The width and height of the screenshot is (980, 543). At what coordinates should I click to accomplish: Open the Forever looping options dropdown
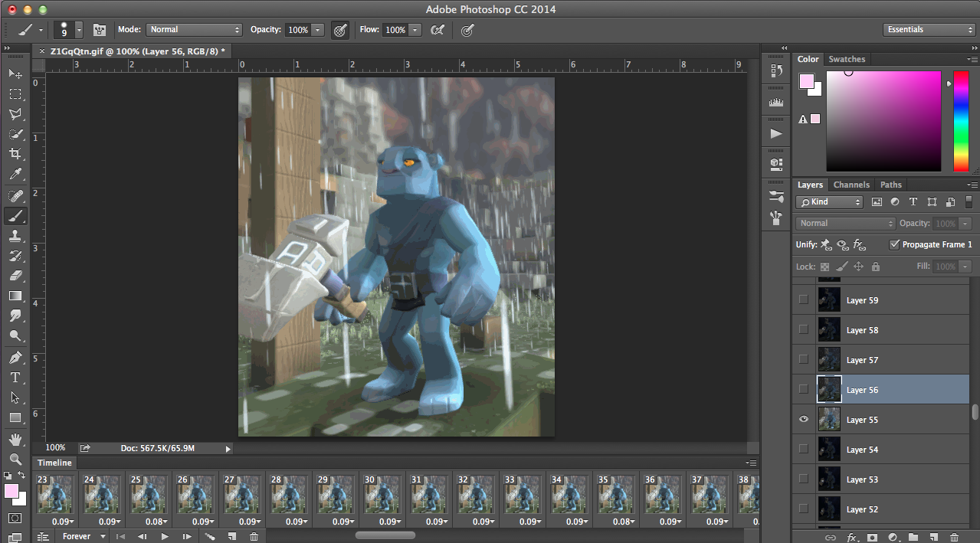pos(82,536)
